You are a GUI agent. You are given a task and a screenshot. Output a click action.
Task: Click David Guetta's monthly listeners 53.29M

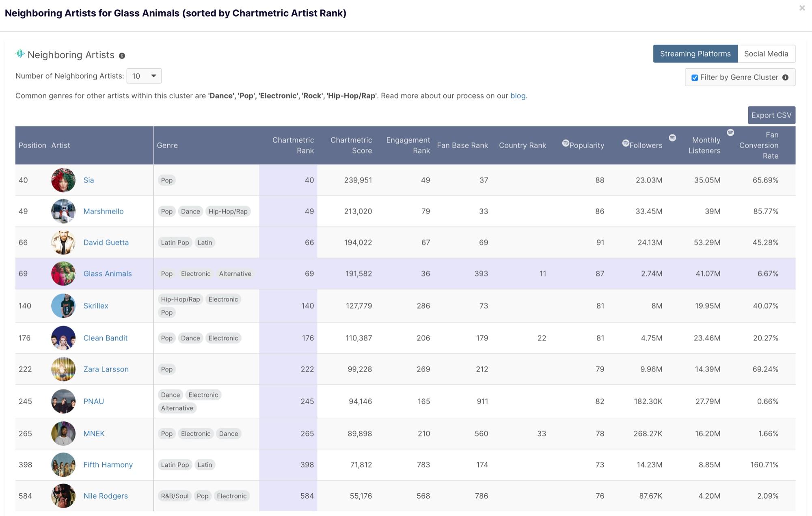pyautogui.click(x=707, y=243)
